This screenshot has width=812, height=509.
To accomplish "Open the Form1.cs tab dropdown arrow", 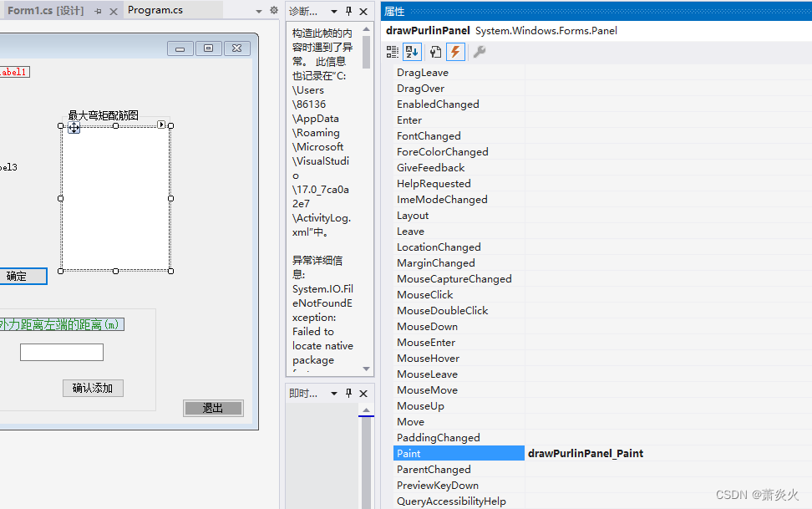I will click(257, 12).
